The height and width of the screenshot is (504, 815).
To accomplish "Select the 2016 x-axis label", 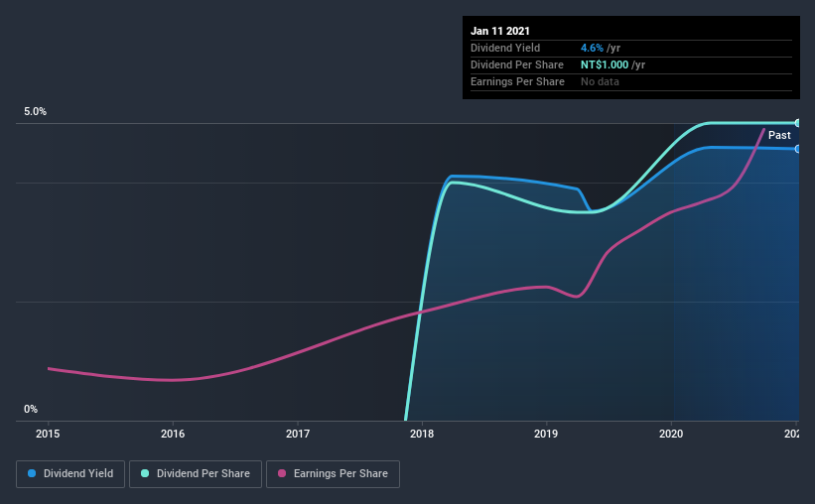I will click(173, 434).
